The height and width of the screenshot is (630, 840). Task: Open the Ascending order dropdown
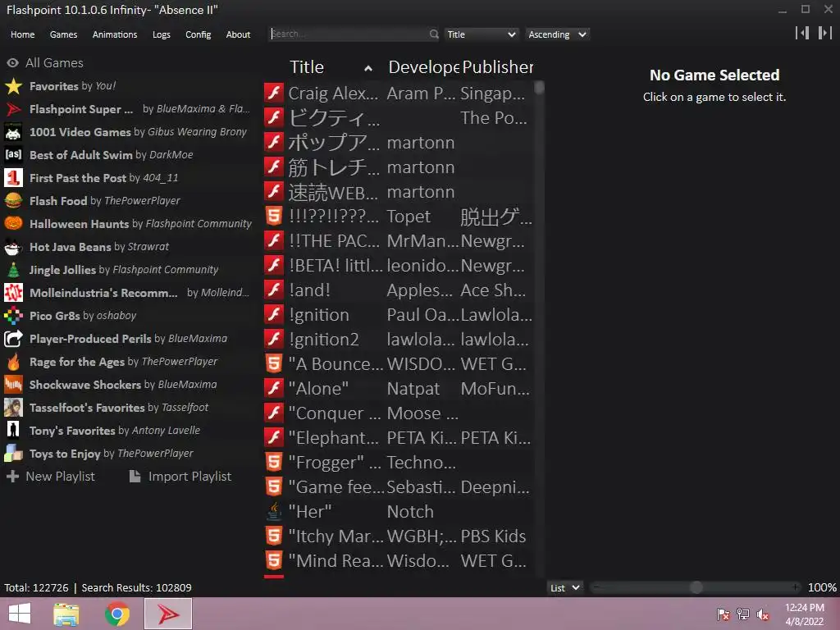click(557, 34)
